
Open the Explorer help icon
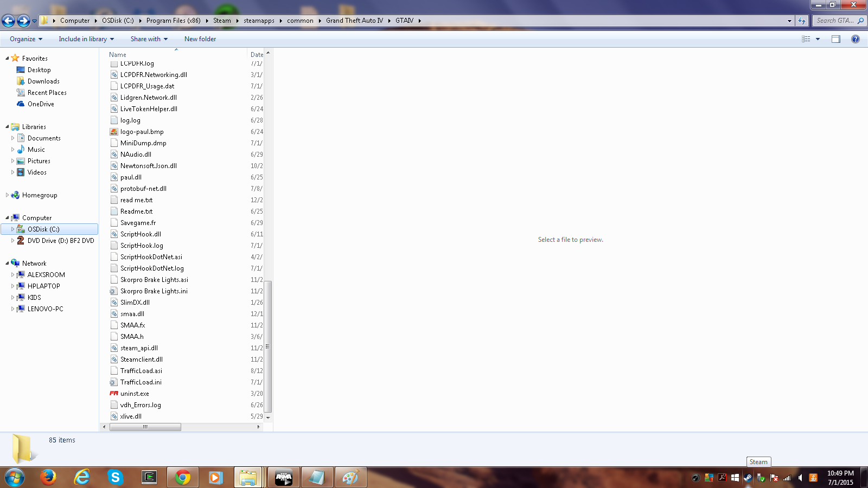(856, 39)
